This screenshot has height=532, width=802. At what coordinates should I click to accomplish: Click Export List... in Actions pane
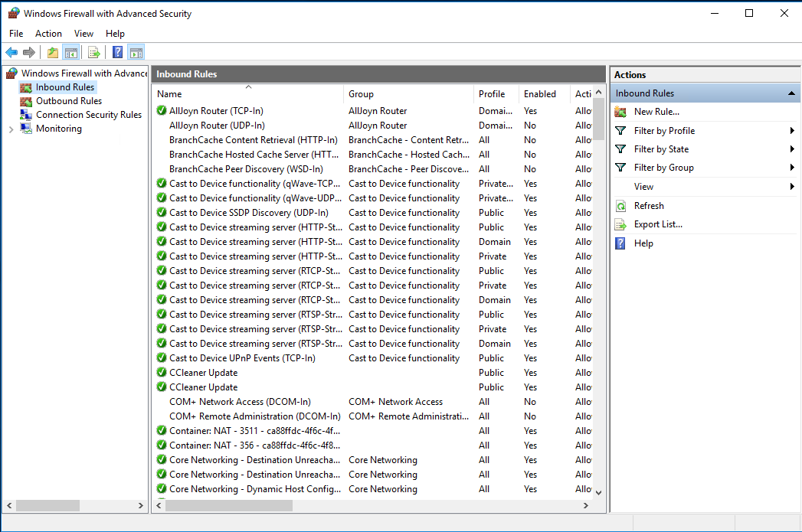click(657, 224)
